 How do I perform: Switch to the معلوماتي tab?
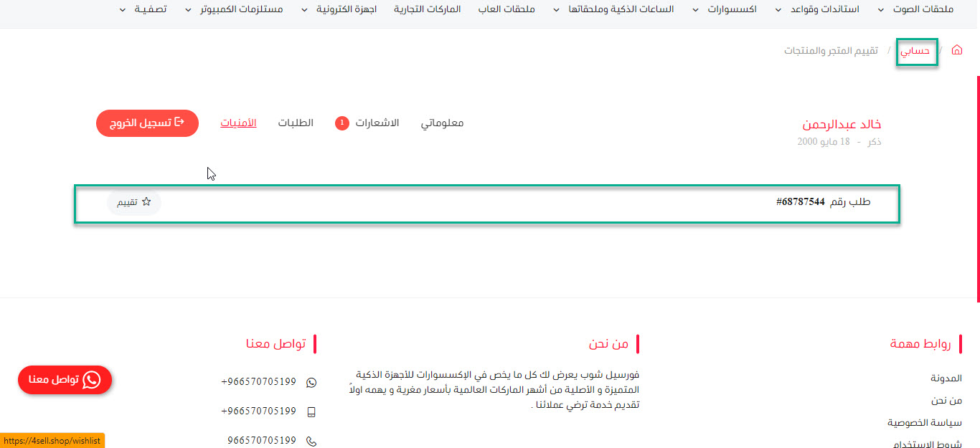click(x=442, y=123)
